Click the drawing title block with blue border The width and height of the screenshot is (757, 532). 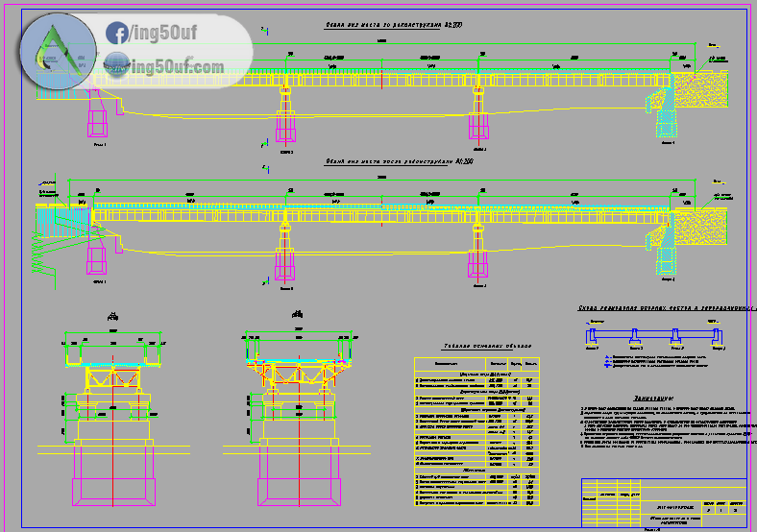tap(664, 502)
